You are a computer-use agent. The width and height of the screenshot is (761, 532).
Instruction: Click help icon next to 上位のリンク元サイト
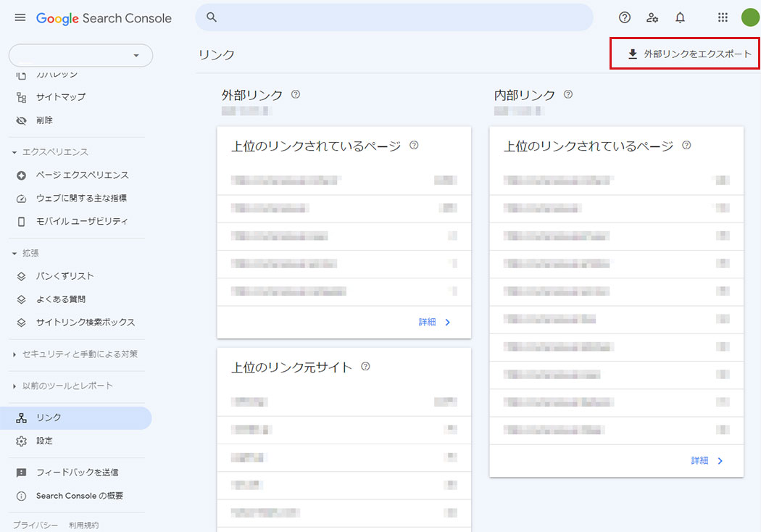coord(365,367)
